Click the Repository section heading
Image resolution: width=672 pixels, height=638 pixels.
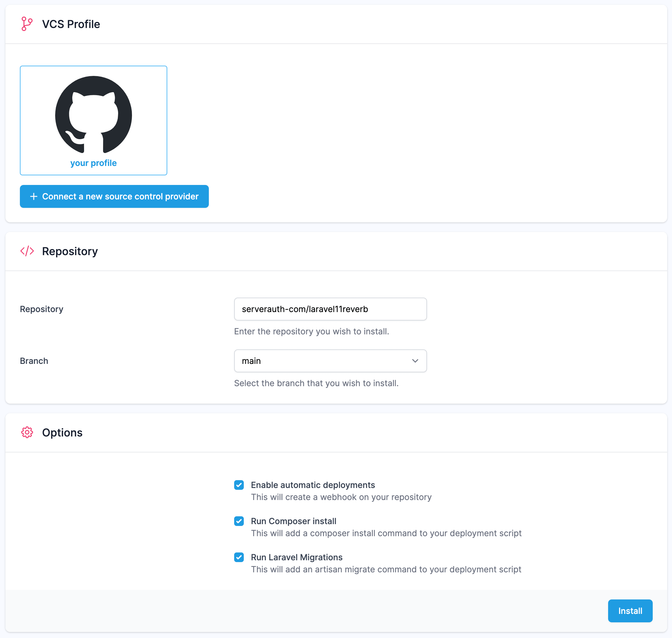point(70,251)
